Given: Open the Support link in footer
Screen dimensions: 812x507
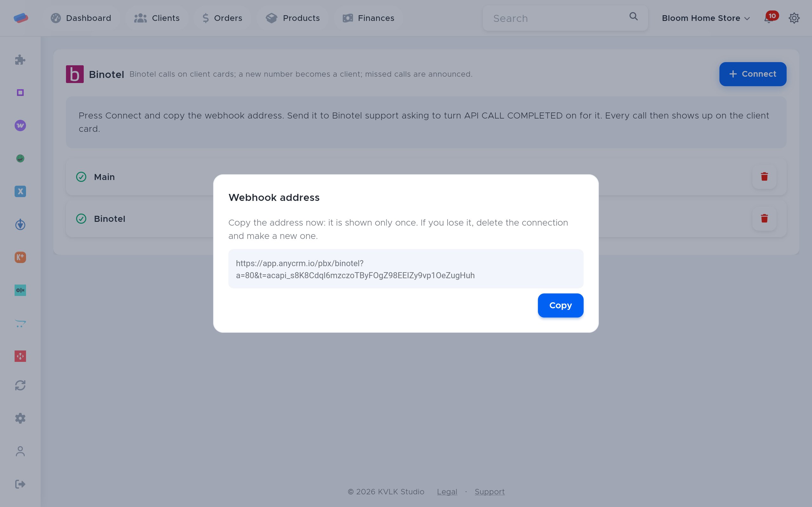Looking at the screenshot, I should pos(489,492).
